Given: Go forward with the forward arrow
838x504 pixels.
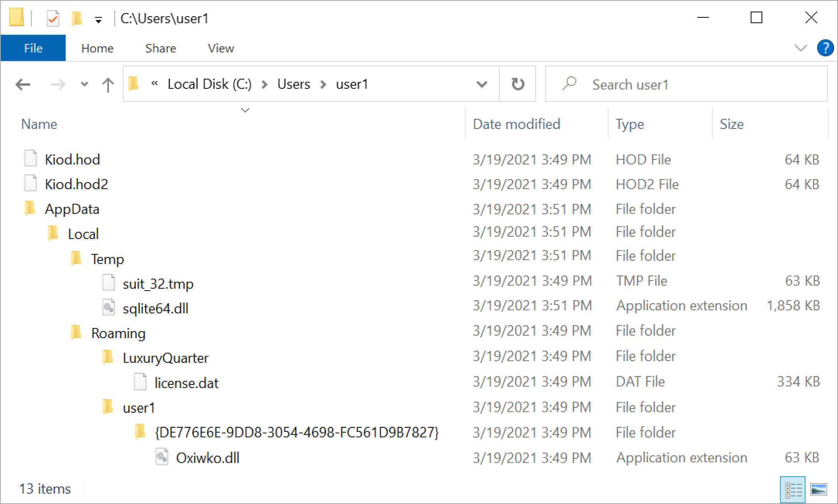Looking at the screenshot, I should point(58,85).
